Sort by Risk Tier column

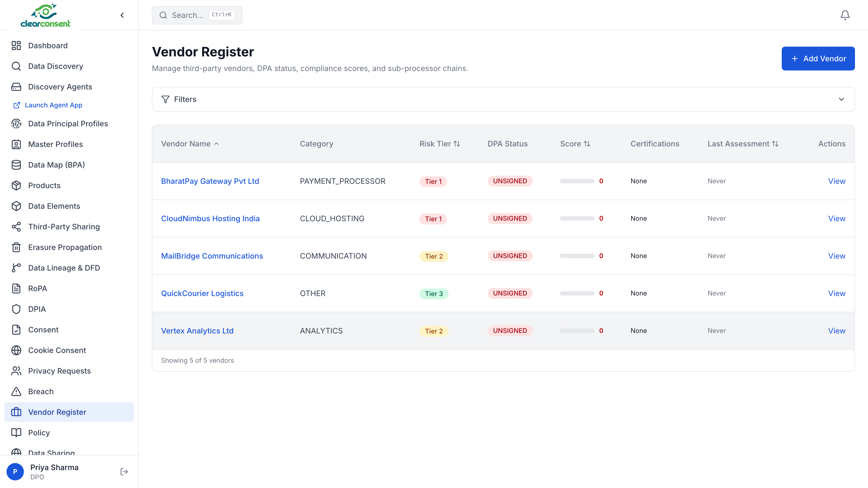[x=440, y=144]
